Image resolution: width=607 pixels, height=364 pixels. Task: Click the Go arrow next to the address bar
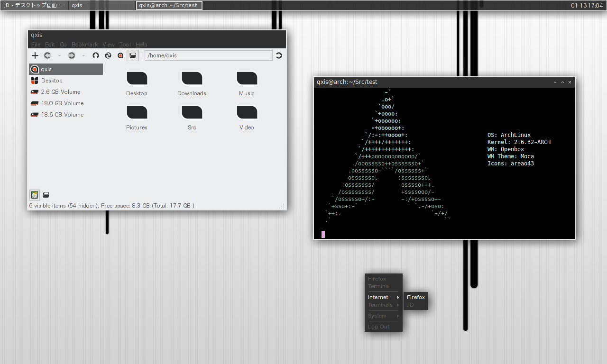tap(279, 55)
